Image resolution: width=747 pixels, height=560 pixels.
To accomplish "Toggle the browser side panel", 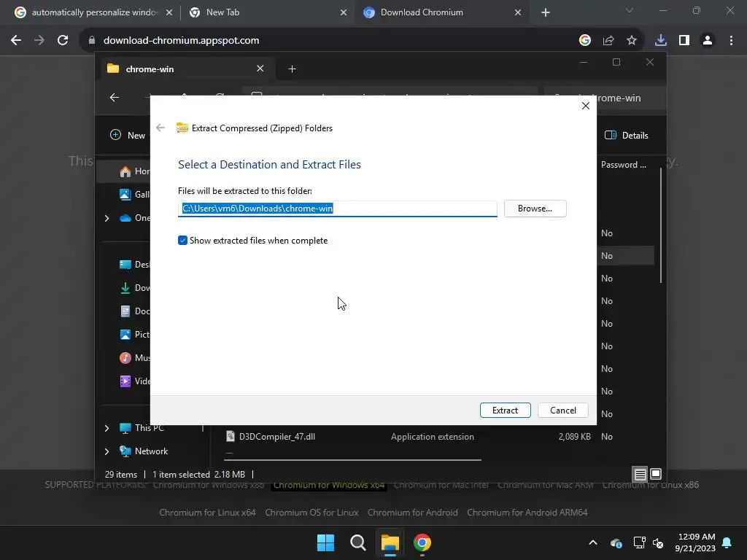I will coord(684,41).
